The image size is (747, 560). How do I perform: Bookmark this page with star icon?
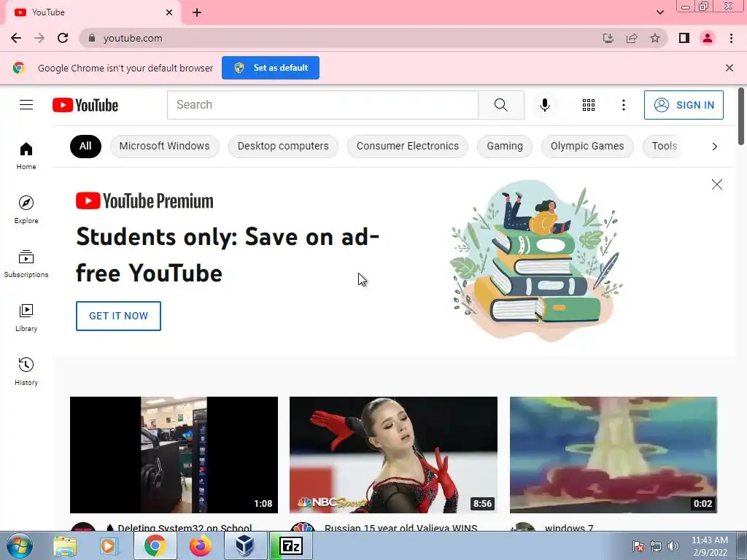pos(655,38)
